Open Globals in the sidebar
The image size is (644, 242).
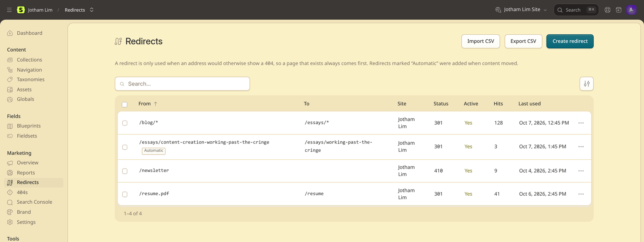(x=25, y=99)
